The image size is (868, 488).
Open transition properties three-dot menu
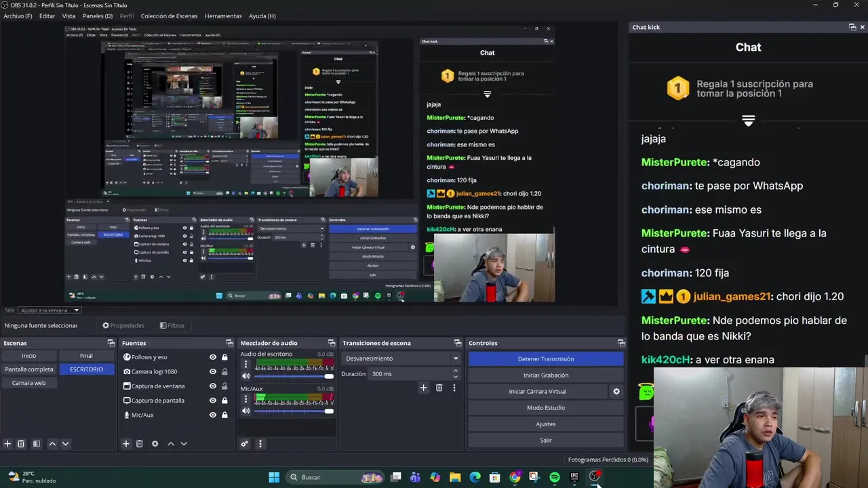click(454, 388)
